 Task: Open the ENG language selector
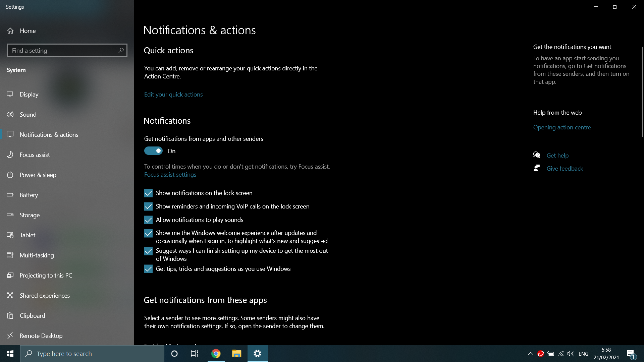(583, 354)
